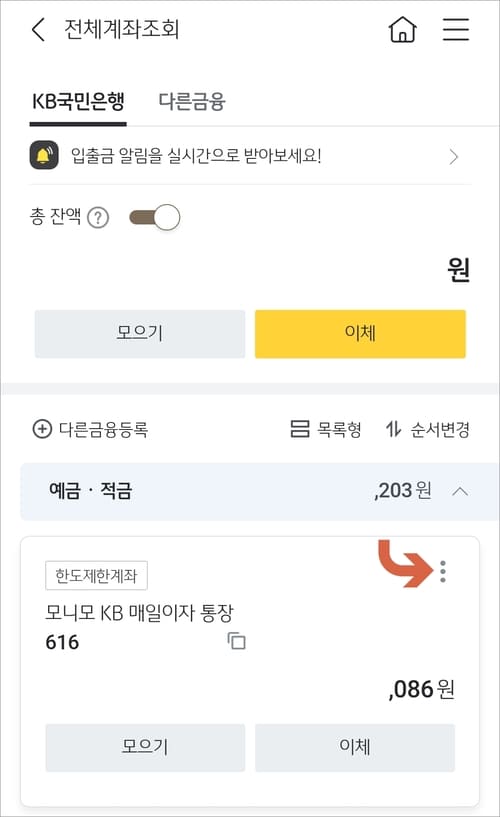The image size is (500, 817).
Task: Open three-dot more options on account card
Action: (443, 572)
